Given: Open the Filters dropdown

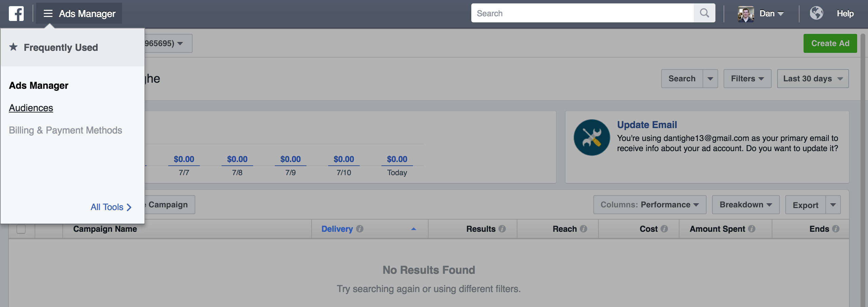Looking at the screenshot, I should [747, 79].
